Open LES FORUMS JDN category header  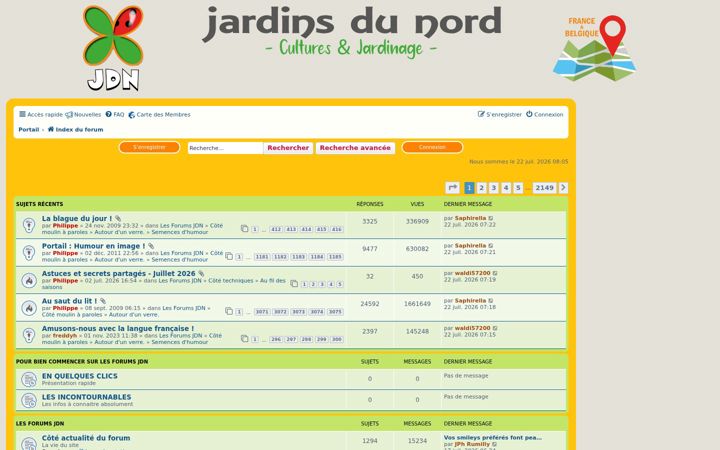(40, 423)
